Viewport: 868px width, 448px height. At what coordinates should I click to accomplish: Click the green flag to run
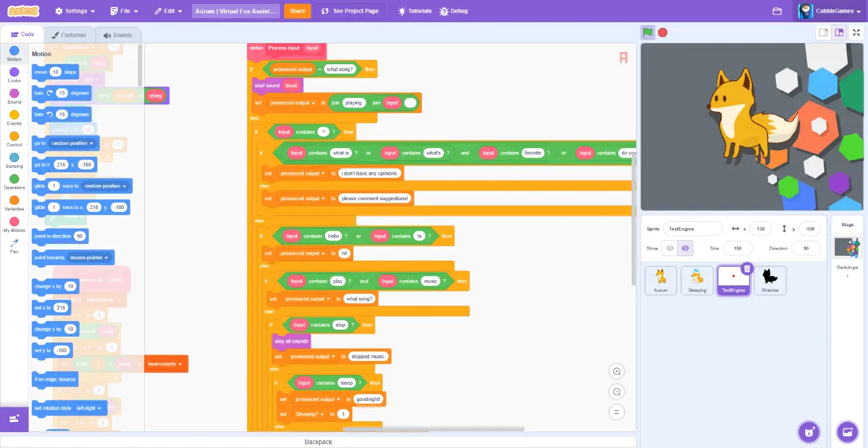coord(648,32)
